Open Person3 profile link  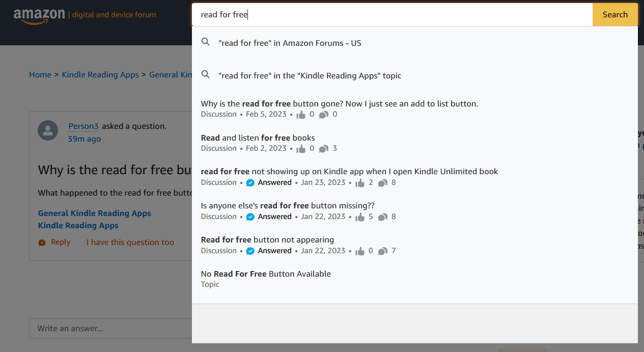click(x=83, y=126)
